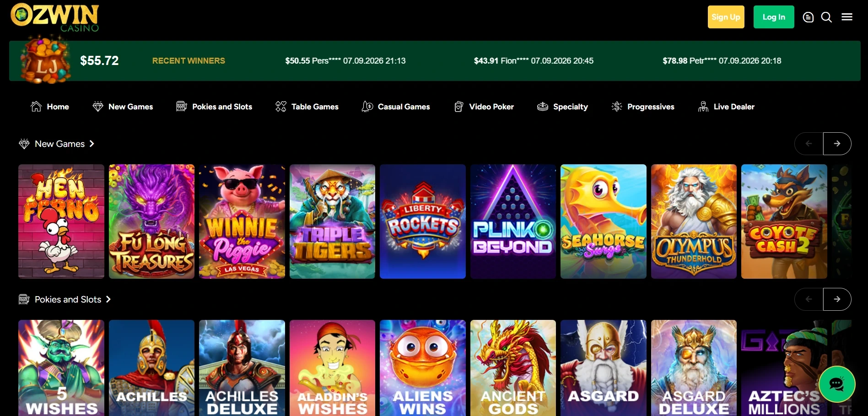Click the Specialty icon

[543, 107]
